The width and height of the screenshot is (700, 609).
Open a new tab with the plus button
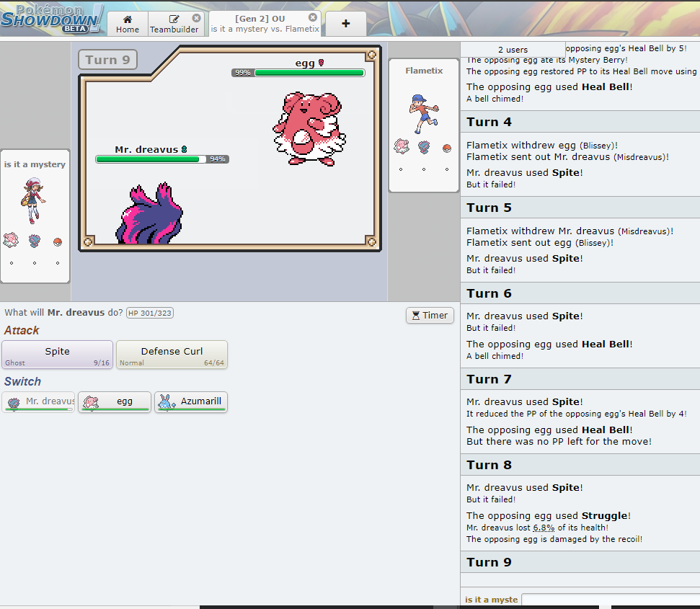(x=346, y=24)
